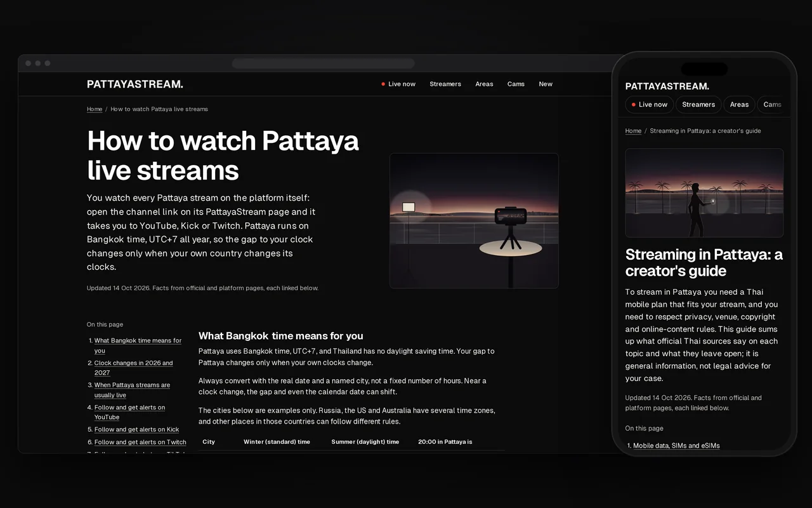The height and width of the screenshot is (508, 812).
Task: Open the phone tripod hero illustration
Action: (474, 220)
